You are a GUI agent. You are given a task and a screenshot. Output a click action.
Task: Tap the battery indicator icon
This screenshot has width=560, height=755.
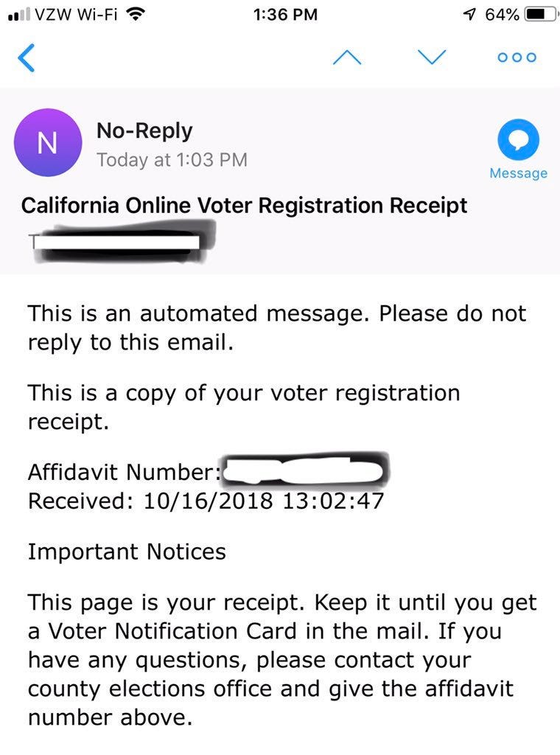pos(542,15)
